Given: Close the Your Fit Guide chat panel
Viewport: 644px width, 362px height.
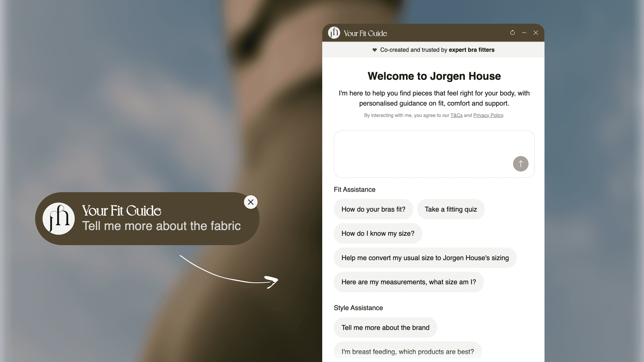Looking at the screenshot, I should pos(536,33).
